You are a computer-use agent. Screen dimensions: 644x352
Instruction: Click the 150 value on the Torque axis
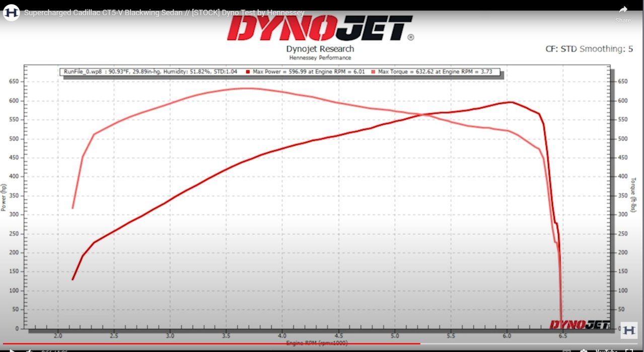click(x=623, y=272)
